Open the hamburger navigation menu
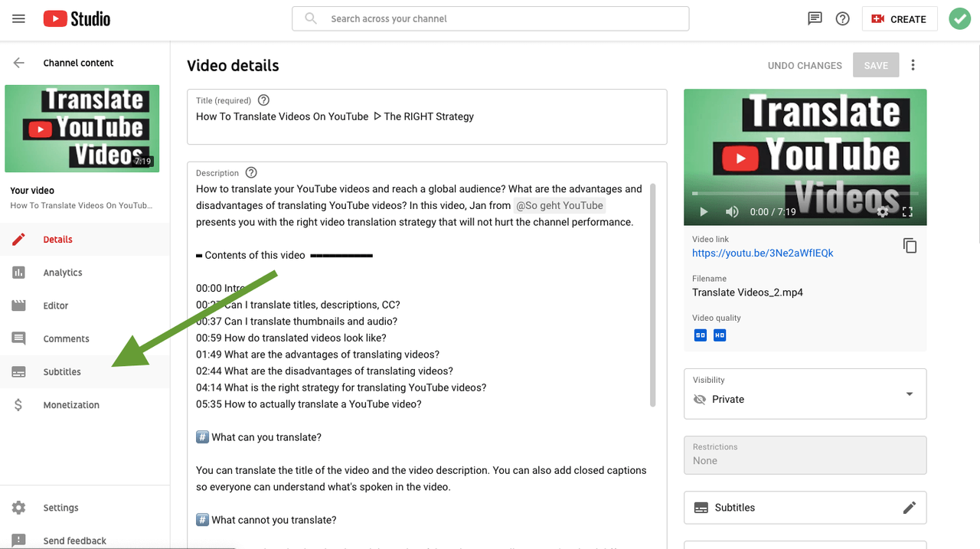Screen dimensions: 980x549 19,19
